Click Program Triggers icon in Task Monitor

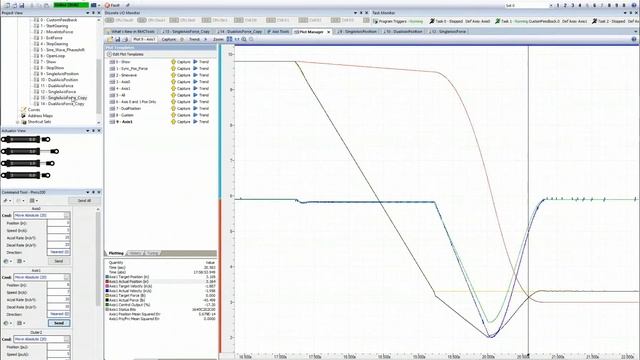[375, 21]
